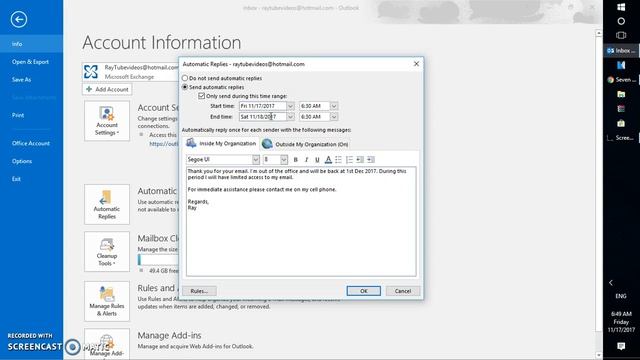
Task: Cancel the Automatic Replies dialog
Action: [x=403, y=291]
